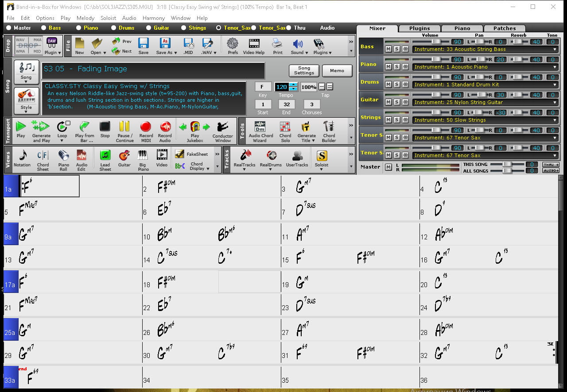This screenshot has height=392, width=567.
Task: Click the Song Settings button
Action: coord(304,70)
